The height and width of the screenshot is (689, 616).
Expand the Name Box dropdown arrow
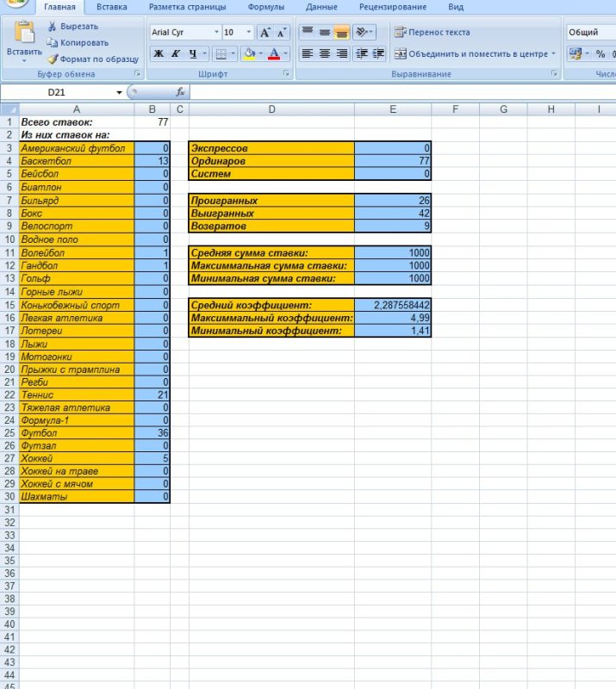[x=120, y=91]
